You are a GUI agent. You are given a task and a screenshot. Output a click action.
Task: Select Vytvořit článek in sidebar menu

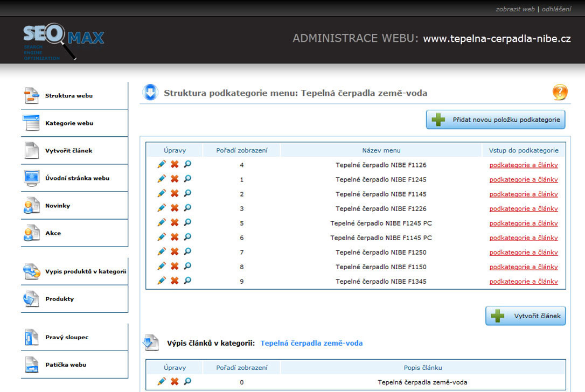[74, 151]
